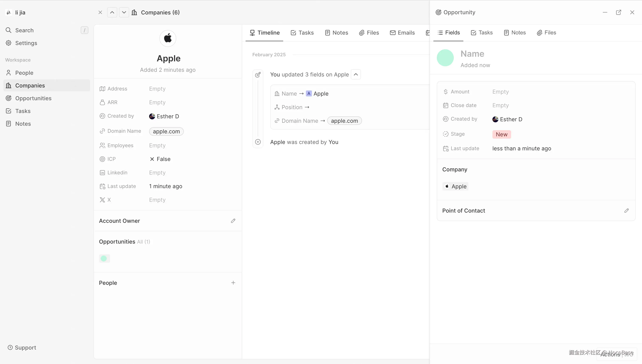Viewport: 642px width, 364px height.
Task: Collapse the updated 3 fields entry
Action: (356, 75)
